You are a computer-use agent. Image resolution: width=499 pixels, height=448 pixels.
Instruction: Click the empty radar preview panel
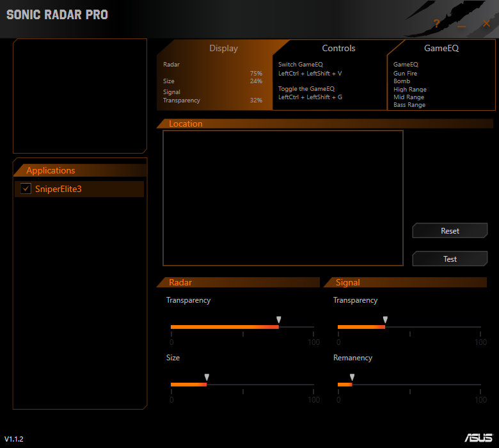[79, 96]
